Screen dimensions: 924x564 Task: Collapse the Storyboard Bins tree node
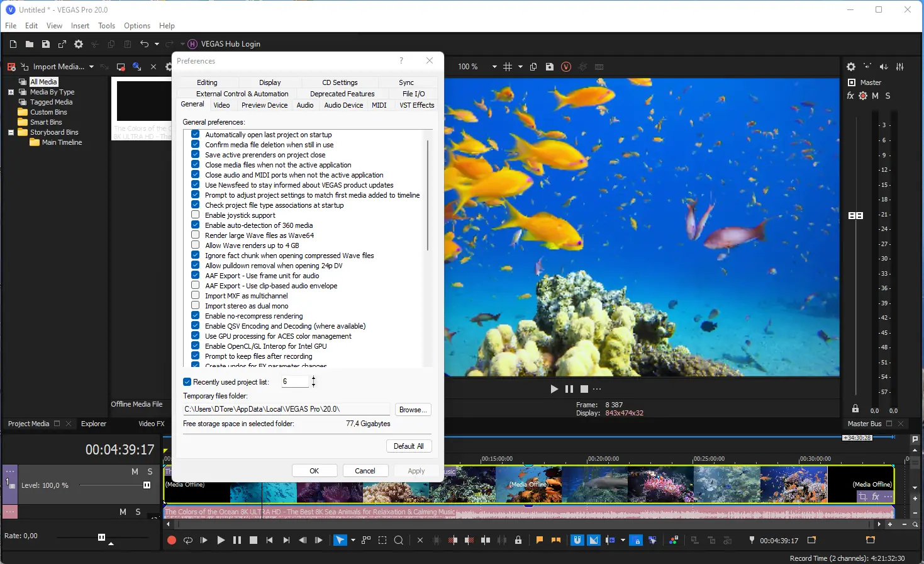point(11,132)
